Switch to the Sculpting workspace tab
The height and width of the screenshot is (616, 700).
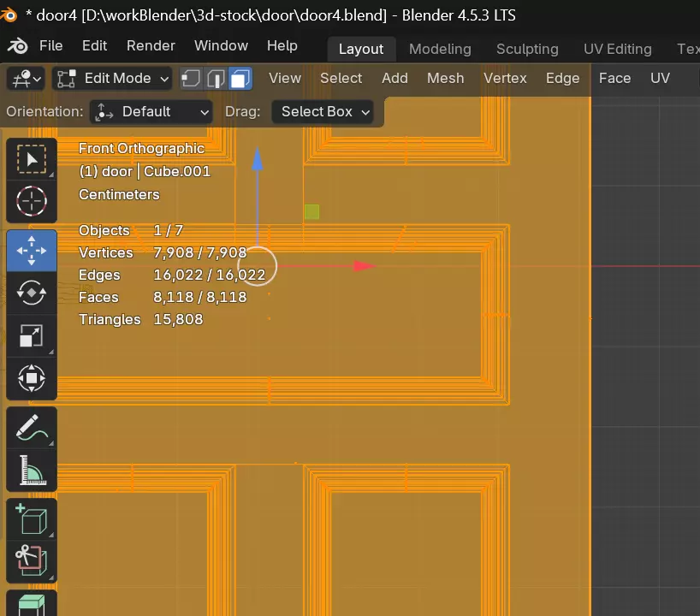(527, 49)
